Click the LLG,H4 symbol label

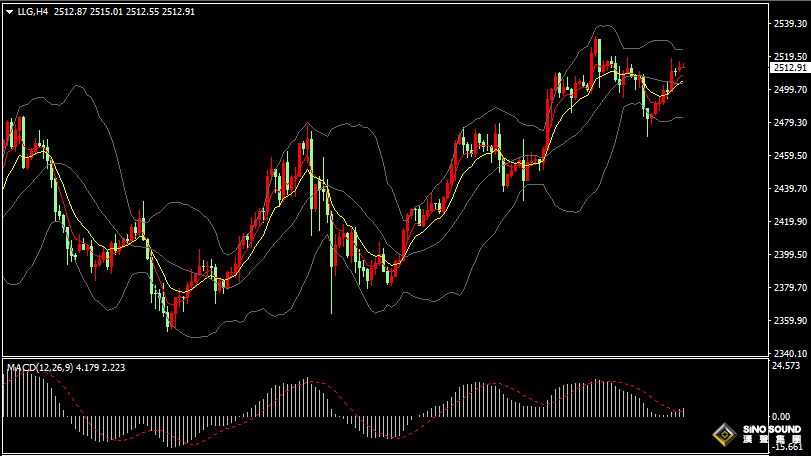click(x=32, y=12)
